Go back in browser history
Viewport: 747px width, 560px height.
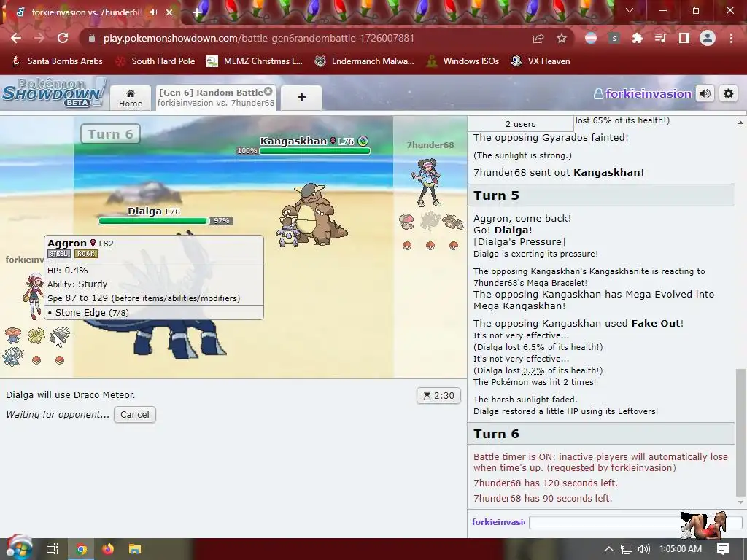coord(16,38)
